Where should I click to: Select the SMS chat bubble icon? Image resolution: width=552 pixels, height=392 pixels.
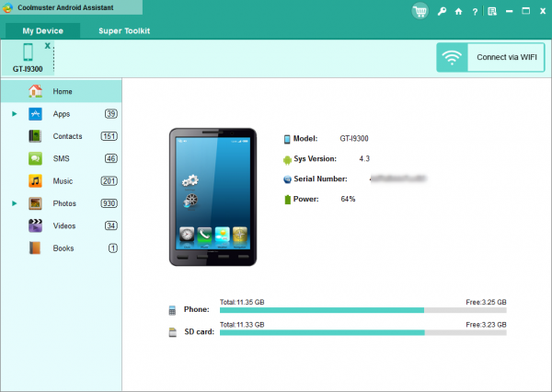pos(35,158)
